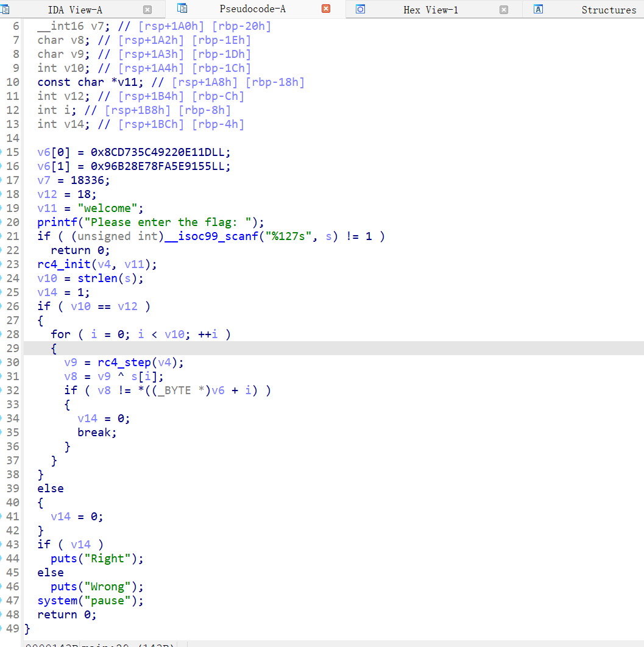The width and height of the screenshot is (644, 647).
Task: Close the Hex View-1 tab
Action: click(x=503, y=10)
